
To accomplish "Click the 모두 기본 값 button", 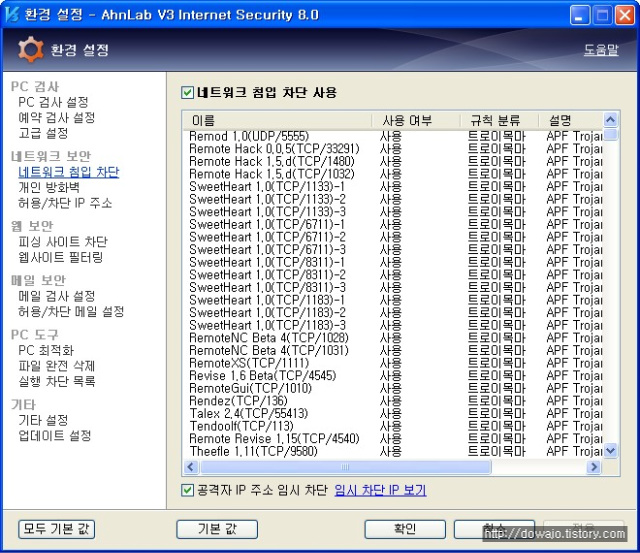I will pyautogui.click(x=57, y=529).
